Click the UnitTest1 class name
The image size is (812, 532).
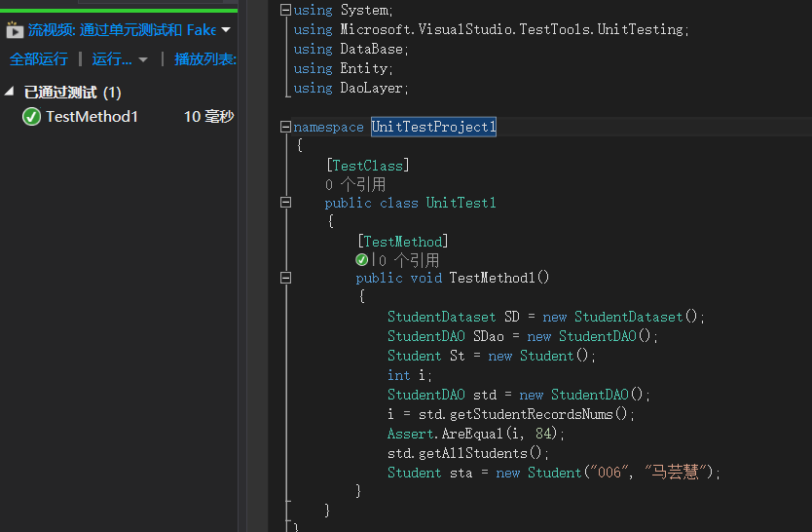point(461,203)
